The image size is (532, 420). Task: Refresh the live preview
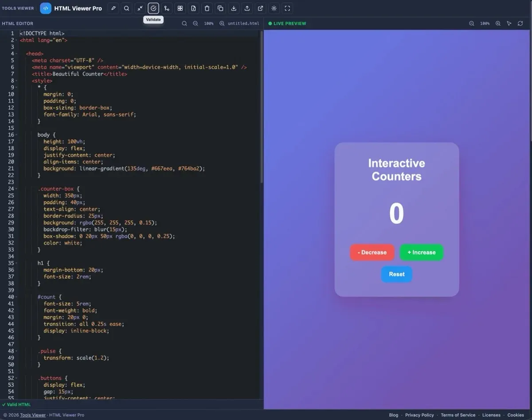click(520, 23)
